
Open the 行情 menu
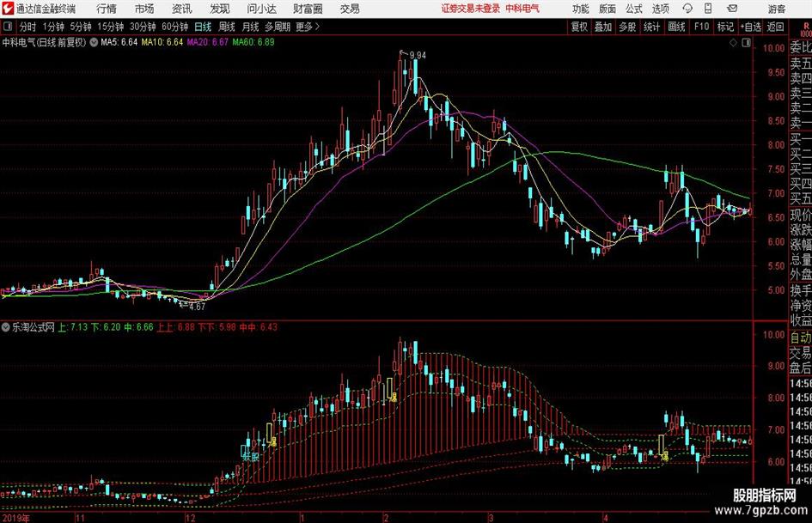[107, 9]
